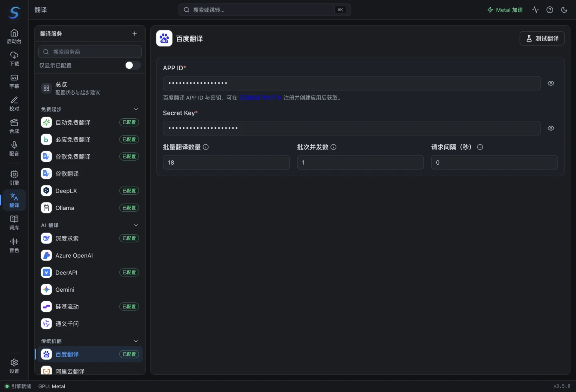Click the GPU: Metal status text
This screenshot has height=392, width=576.
[x=52, y=386]
